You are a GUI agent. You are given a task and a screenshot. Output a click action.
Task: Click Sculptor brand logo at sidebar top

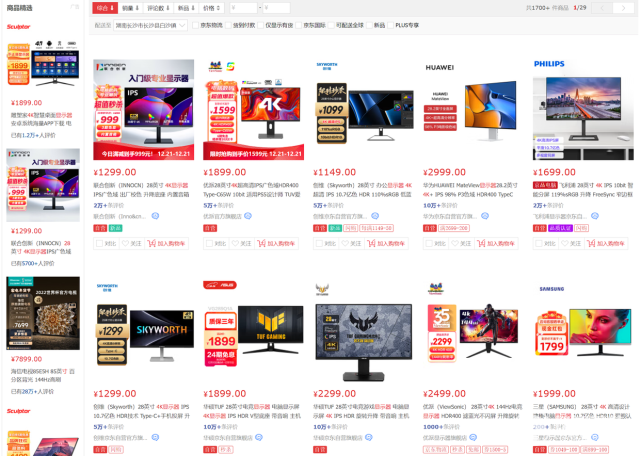18,27
